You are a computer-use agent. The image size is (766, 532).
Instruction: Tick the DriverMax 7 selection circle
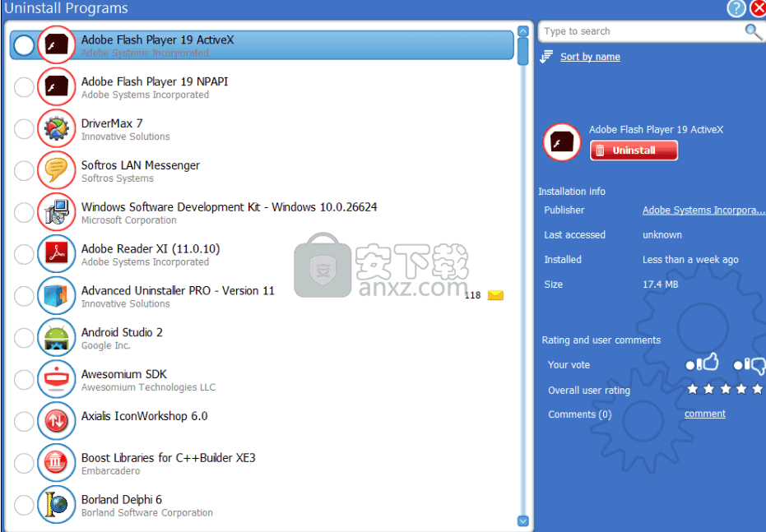click(24, 129)
